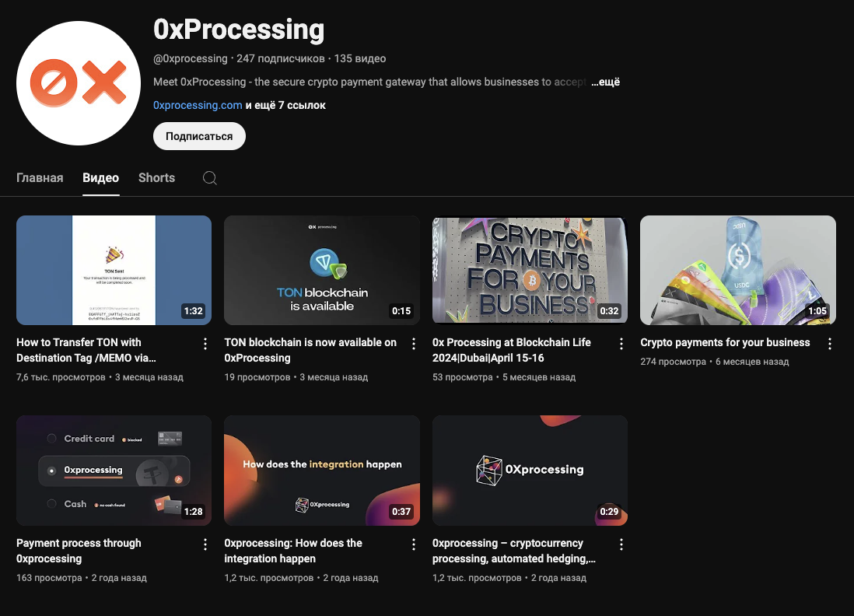Image resolution: width=854 pixels, height=616 pixels.
Task: Click the 1:05 duration badge
Action: tap(817, 311)
